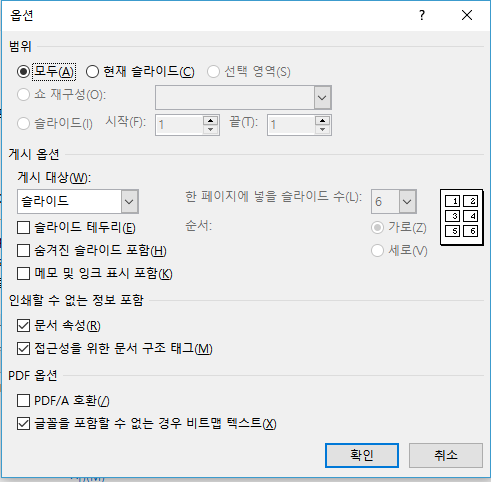Viewport: 491px width, 482px height.
Task: Click the 시작(F) slide number input field
Action: (x=179, y=125)
